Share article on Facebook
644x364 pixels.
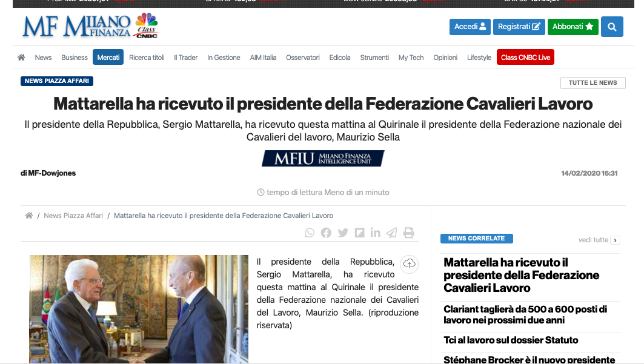point(326,233)
